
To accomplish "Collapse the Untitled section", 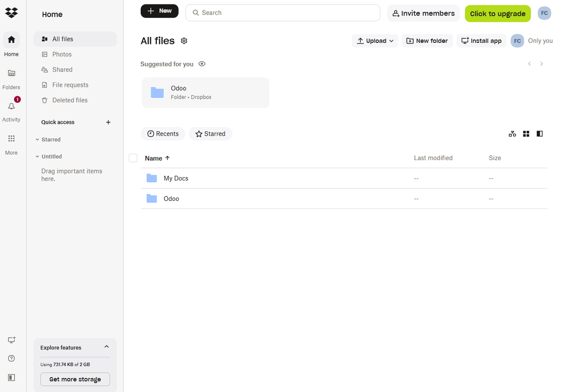I will [37, 157].
